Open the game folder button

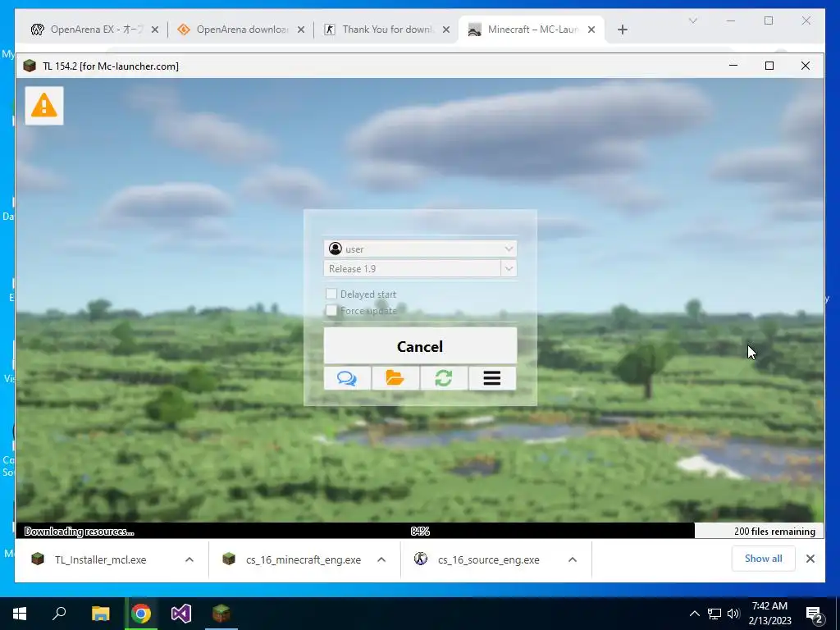click(395, 378)
